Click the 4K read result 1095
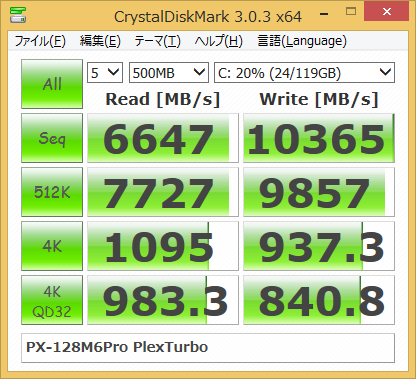The height and width of the screenshot is (379, 416). point(163,246)
